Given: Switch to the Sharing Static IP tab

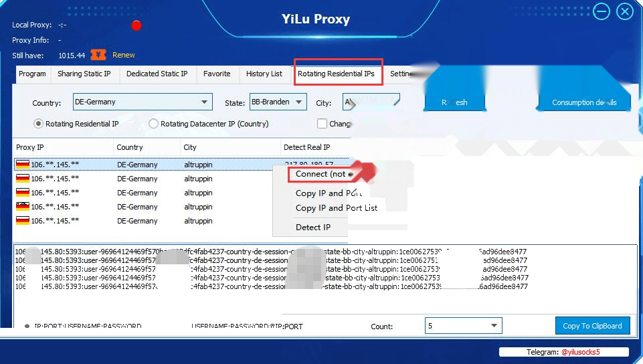Looking at the screenshot, I should (84, 74).
